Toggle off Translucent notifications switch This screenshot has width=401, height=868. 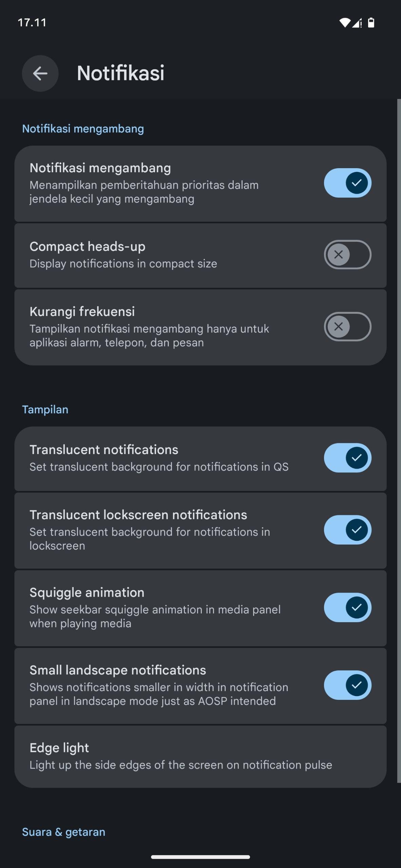(347, 458)
